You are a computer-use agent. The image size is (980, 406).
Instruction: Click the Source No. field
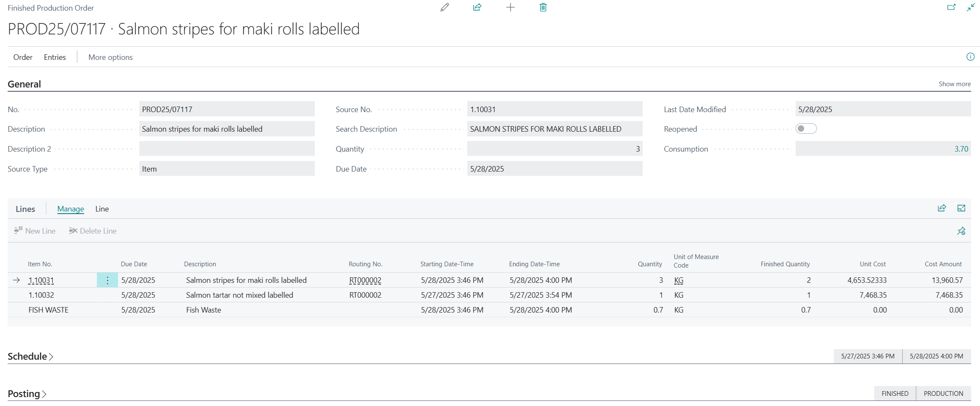click(x=554, y=110)
